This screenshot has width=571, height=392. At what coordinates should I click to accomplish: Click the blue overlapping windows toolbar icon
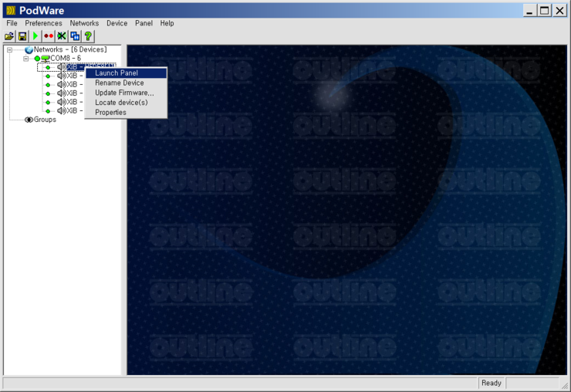[x=75, y=36]
